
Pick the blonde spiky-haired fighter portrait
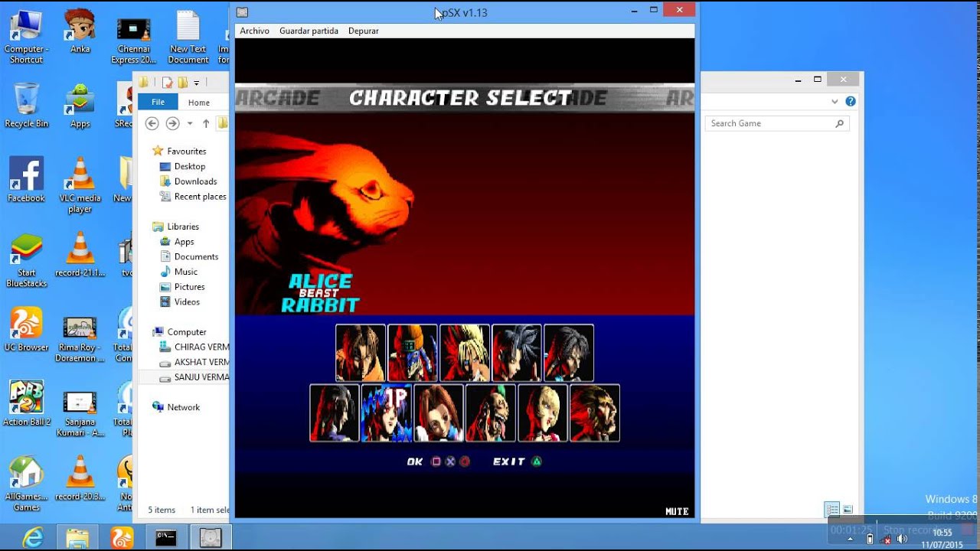(x=465, y=353)
